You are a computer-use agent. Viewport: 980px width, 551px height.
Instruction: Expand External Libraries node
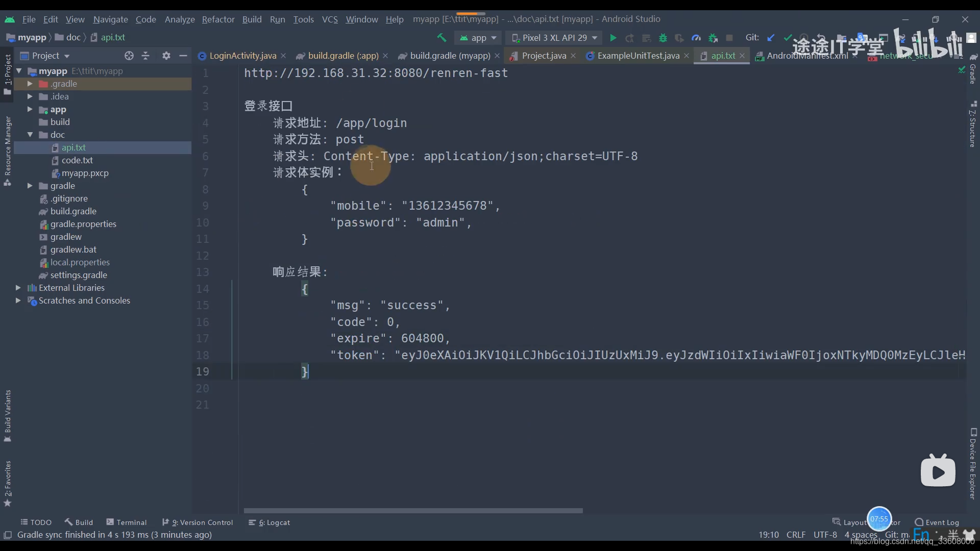(x=18, y=288)
